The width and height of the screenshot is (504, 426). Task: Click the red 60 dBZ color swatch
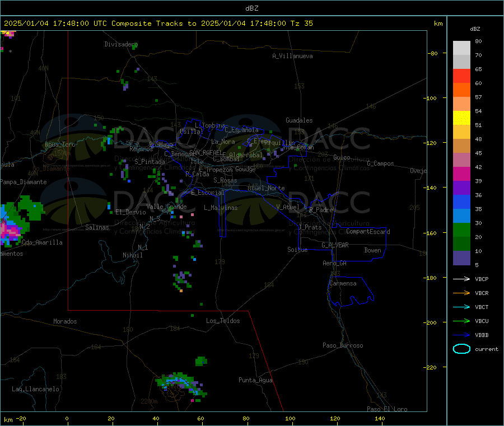[x=461, y=76]
